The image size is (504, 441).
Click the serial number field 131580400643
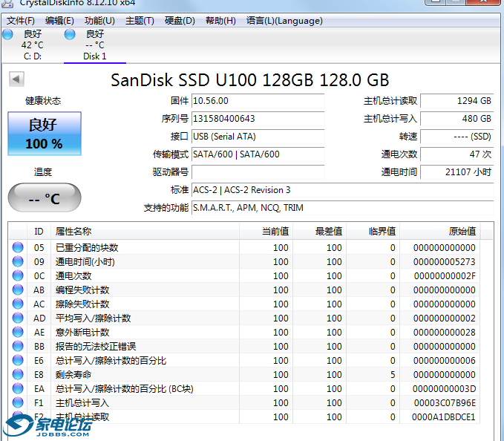258,119
